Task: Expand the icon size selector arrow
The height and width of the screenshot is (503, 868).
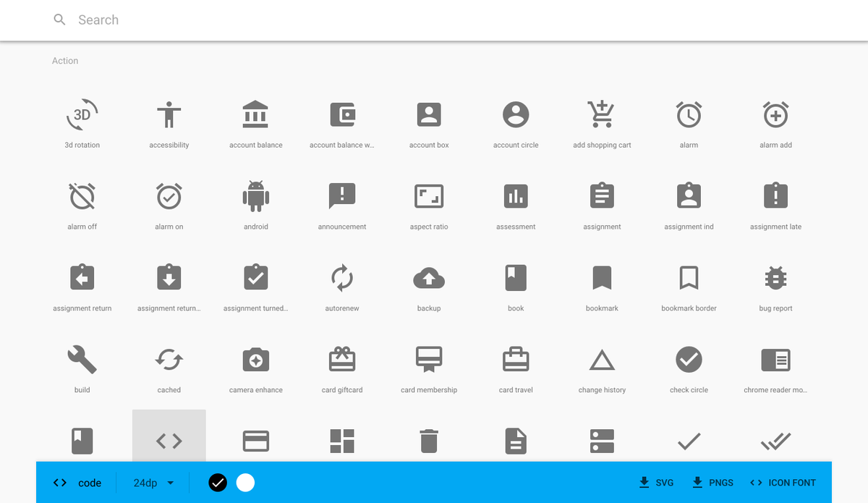Action: point(171,483)
